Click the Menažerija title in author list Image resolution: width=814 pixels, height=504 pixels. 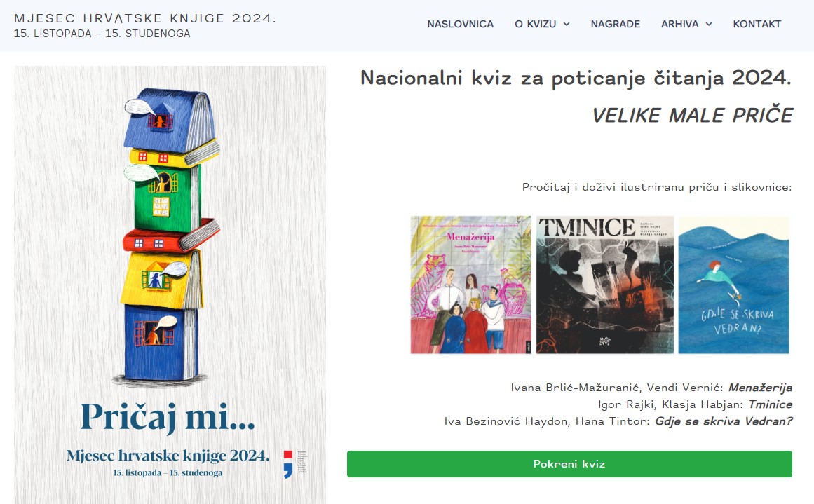[760, 387]
